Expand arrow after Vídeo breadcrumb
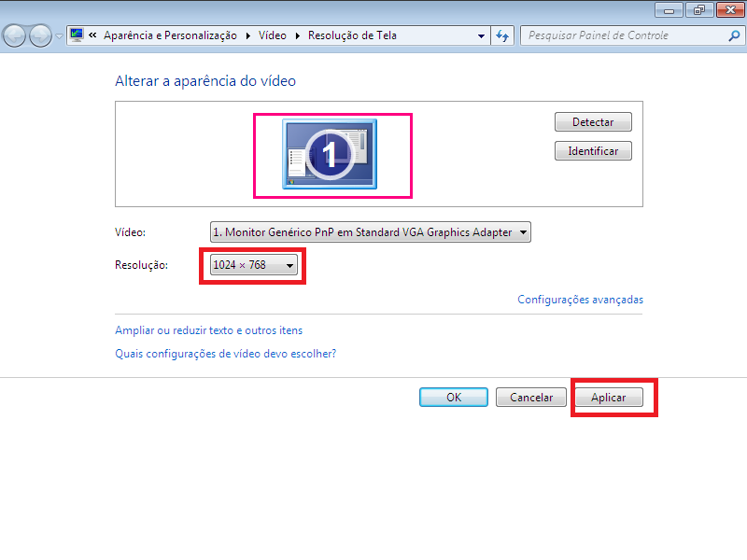Screen dimensions: 747x560 click(298, 35)
